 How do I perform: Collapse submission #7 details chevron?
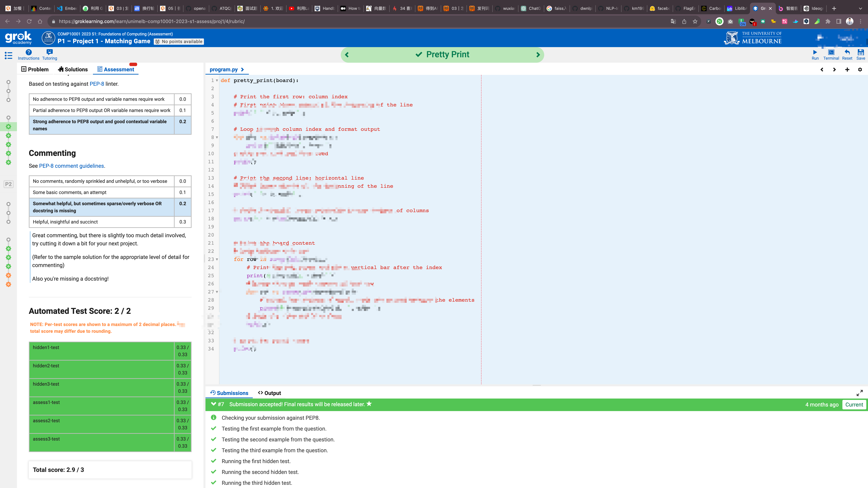click(x=213, y=404)
